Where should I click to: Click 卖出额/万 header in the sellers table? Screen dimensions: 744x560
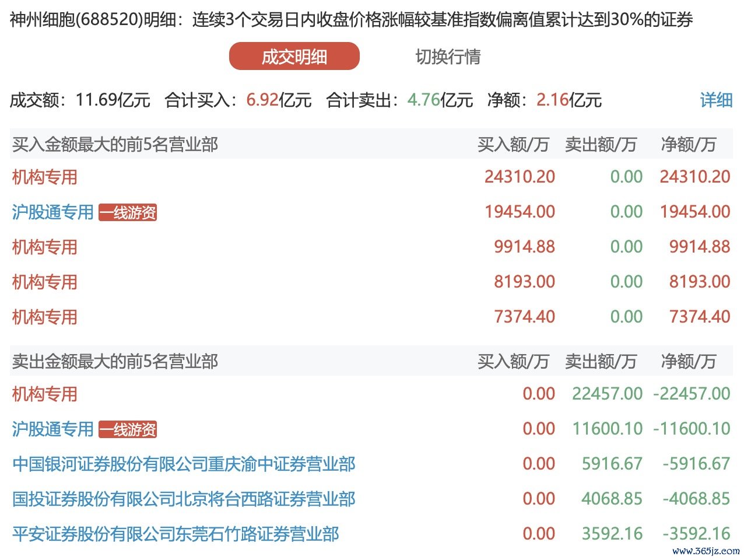click(x=601, y=362)
